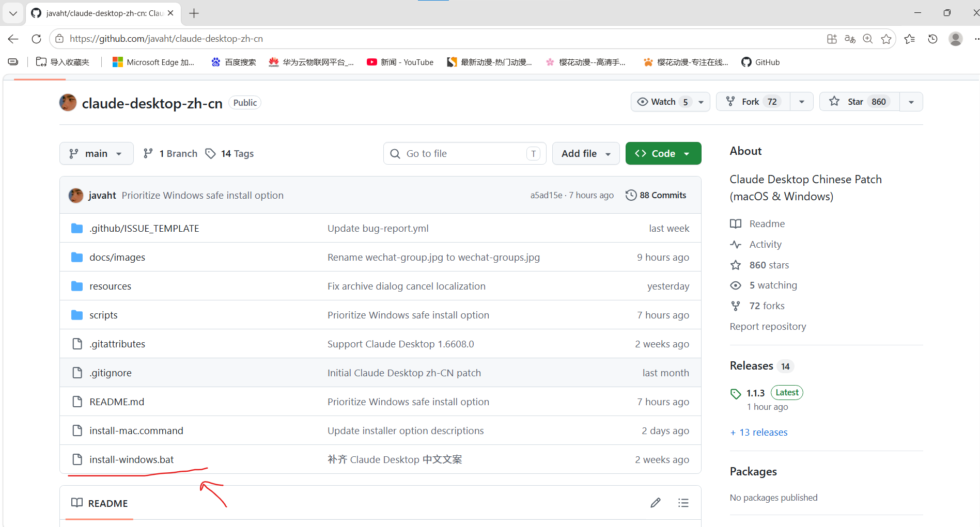This screenshot has width=980, height=527.
Task: Open the GitHub bookmark
Action: coord(760,62)
